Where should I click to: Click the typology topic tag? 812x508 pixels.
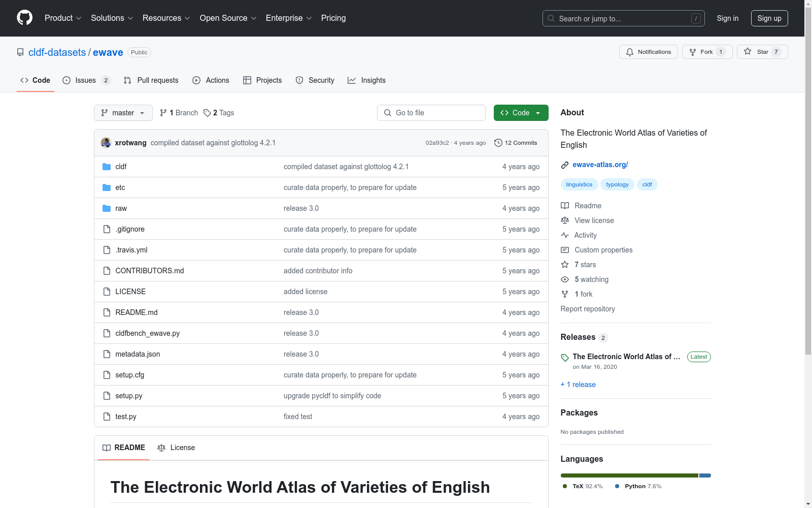[x=617, y=184]
